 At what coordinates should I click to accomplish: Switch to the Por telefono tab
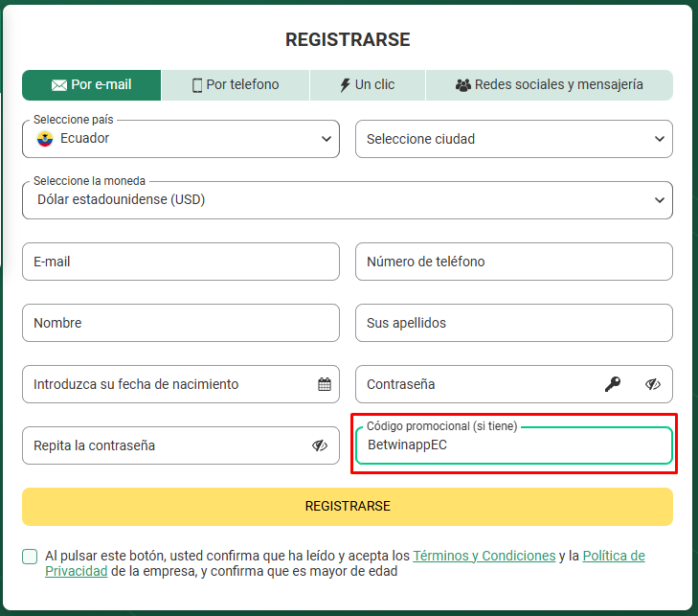(236, 85)
